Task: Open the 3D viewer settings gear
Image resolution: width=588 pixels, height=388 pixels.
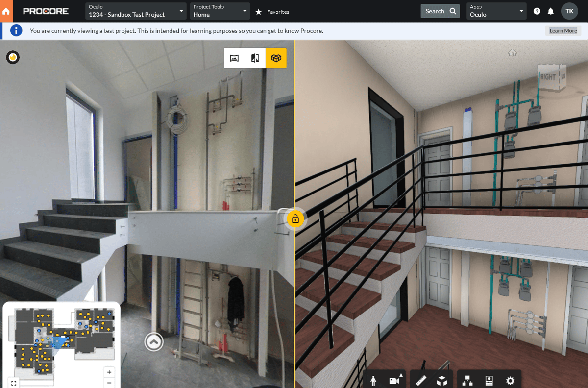Action: coord(510,380)
